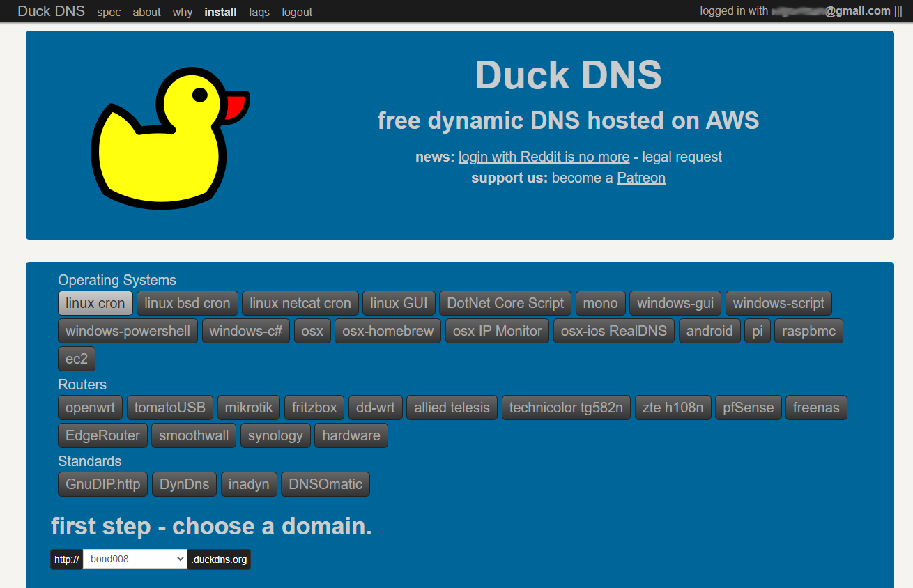The width and height of the screenshot is (913, 588).
Task: Go to the about page
Action: tap(146, 12)
